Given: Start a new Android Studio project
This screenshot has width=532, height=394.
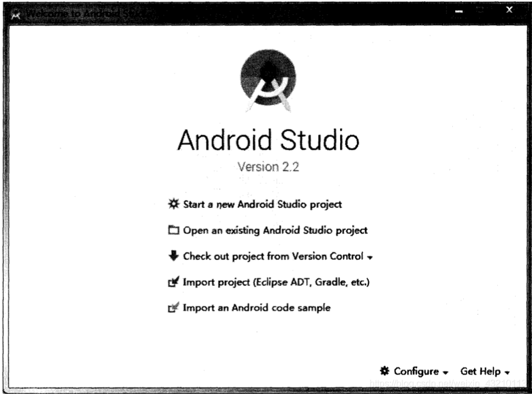Looking at the screenshot, I should click(263, 205).
